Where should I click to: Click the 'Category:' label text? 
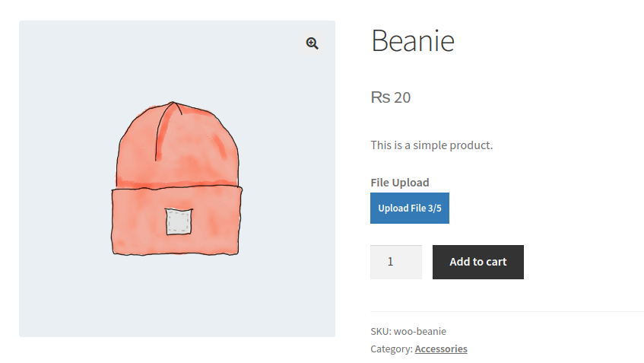click(391, 349)
